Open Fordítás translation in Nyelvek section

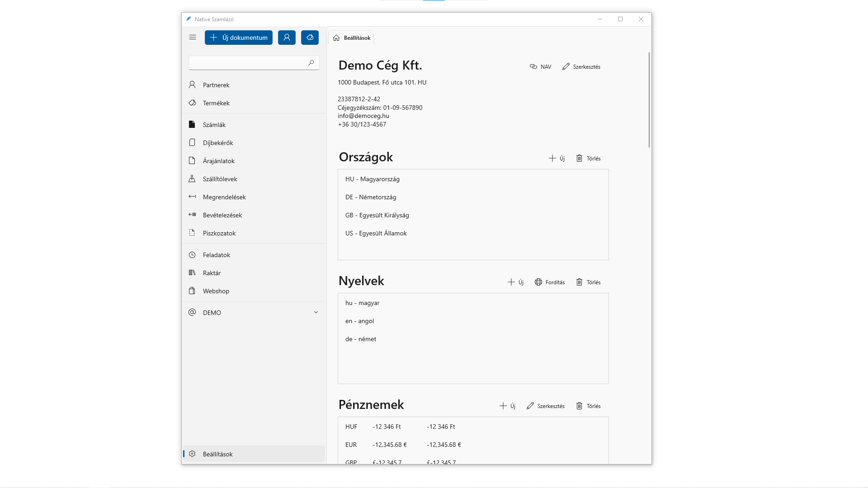tap(550, 282)
